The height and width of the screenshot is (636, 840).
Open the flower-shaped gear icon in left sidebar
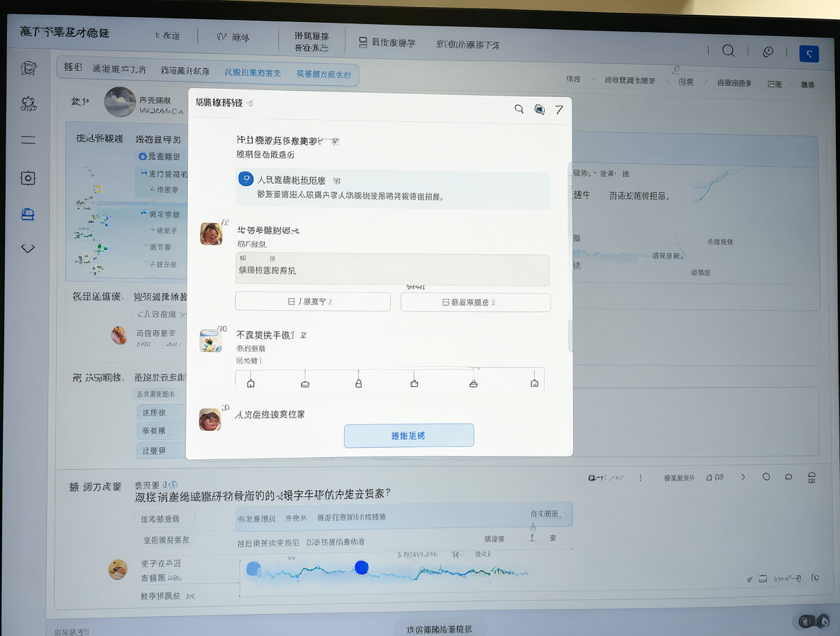pyautogui.click(x=28, y=104)
